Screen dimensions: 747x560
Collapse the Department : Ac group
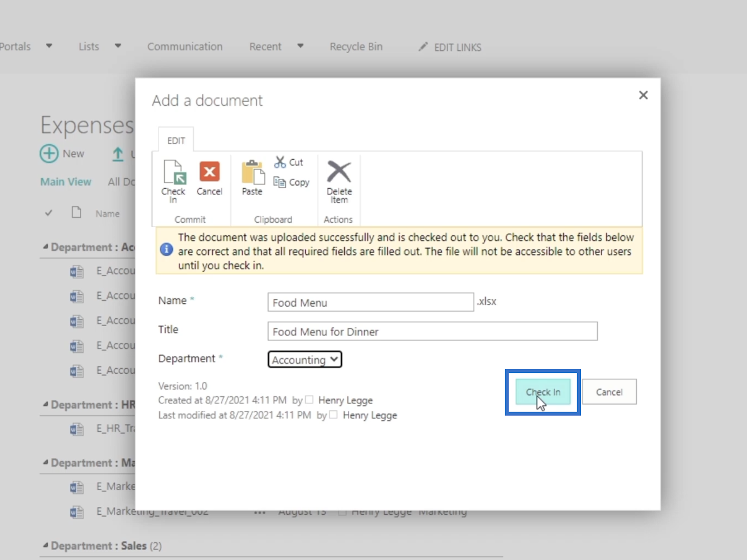coord(46,247)
